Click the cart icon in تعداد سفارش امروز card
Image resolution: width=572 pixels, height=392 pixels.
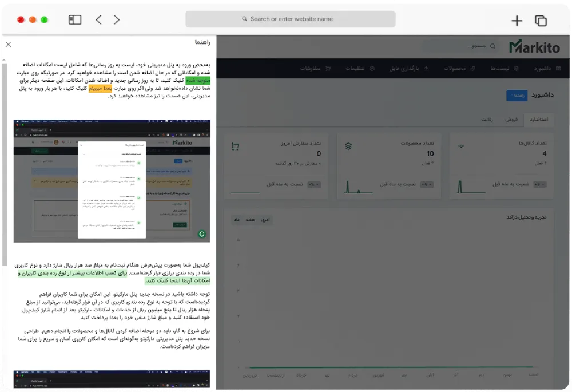[235, 146]
